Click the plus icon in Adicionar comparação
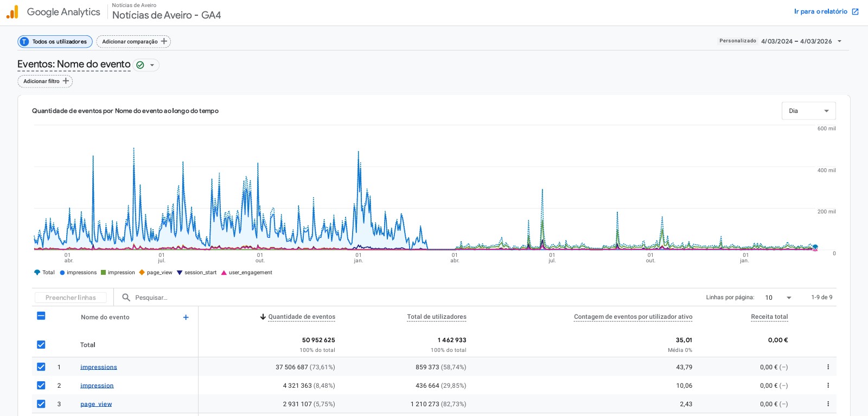The image size is (868, 416). point(164,41)
